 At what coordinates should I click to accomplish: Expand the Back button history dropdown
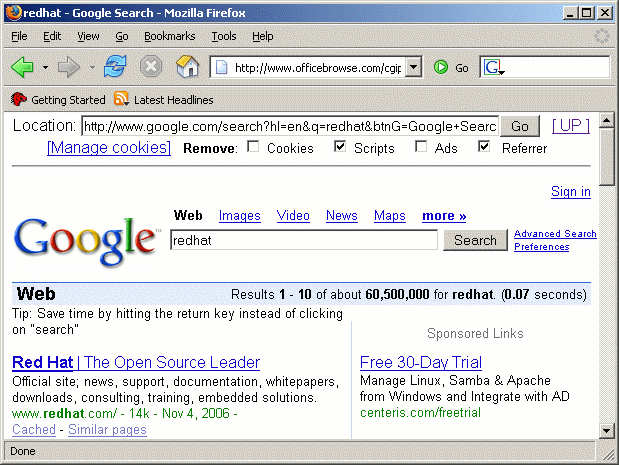[45, 68]
